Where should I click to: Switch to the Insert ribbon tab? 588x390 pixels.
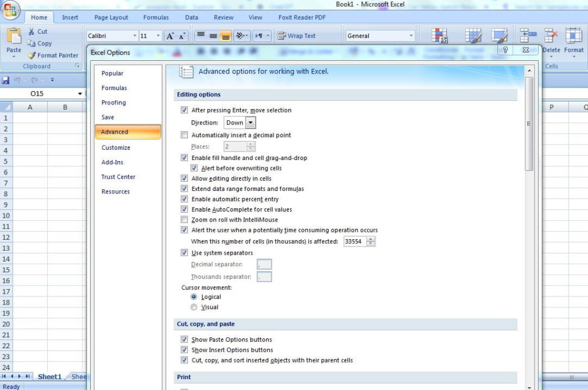(x=70, y=18)
